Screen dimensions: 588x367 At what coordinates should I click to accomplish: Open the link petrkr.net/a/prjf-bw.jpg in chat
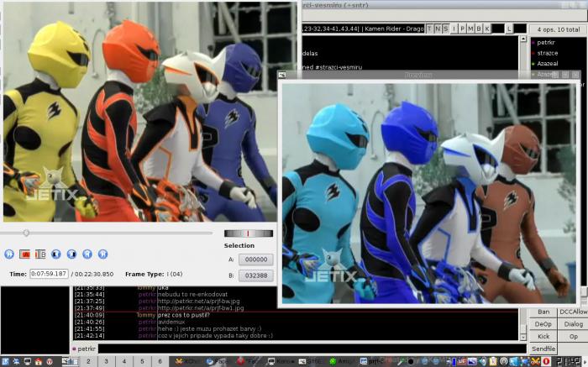pos(198,301)
